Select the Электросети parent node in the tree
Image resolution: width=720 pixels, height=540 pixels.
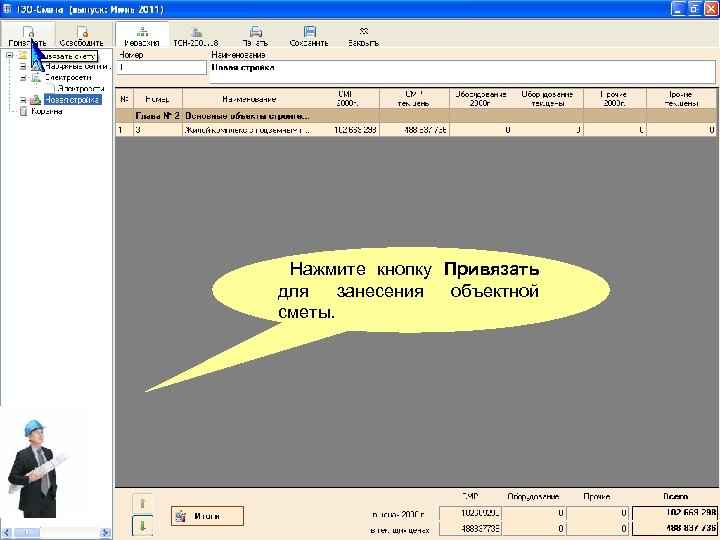68,78
